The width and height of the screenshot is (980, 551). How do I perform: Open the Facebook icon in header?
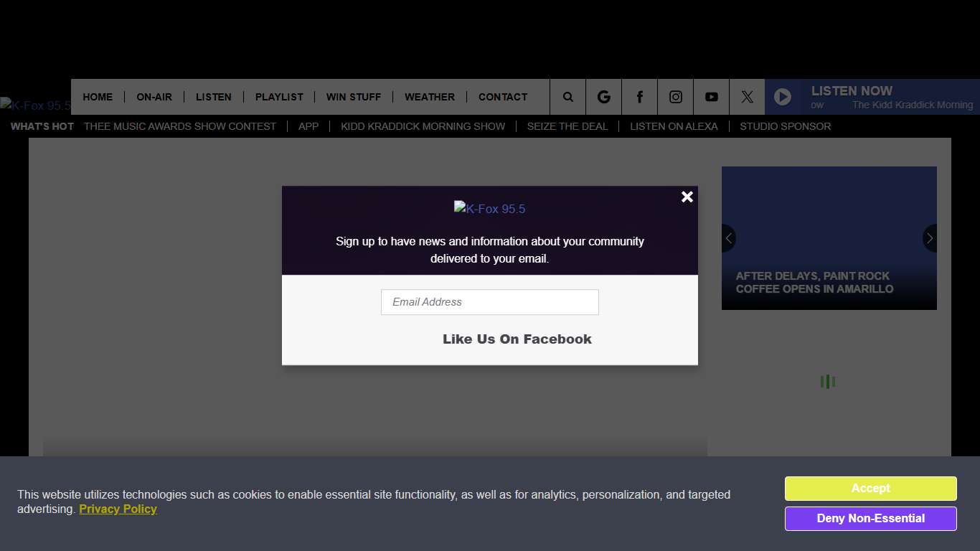(x=640, y=97)
